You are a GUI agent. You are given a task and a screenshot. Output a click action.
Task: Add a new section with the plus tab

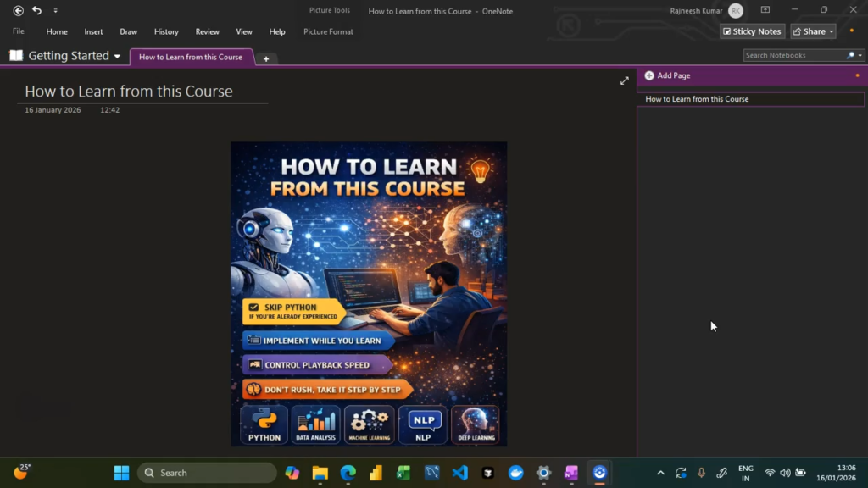click(265, 58)
